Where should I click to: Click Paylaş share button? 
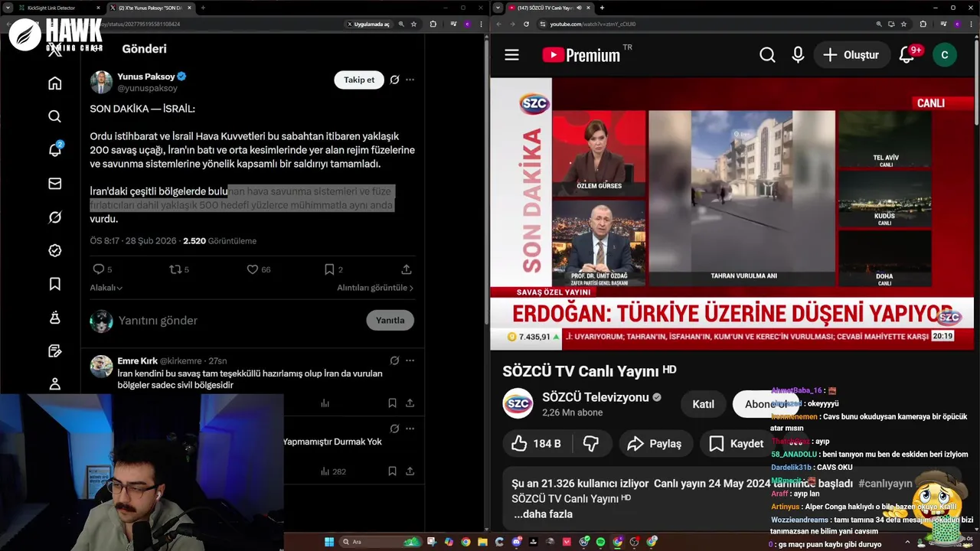pos(655,443)
